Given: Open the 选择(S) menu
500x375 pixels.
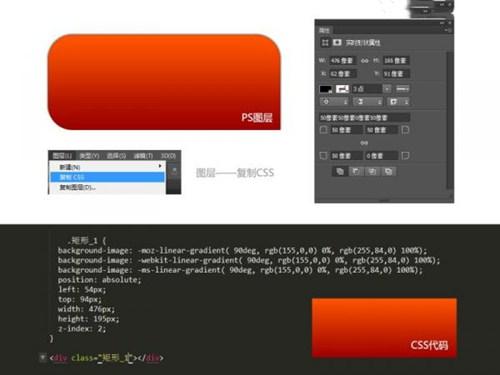Looking at the screenshot, I should pos(116,156).
